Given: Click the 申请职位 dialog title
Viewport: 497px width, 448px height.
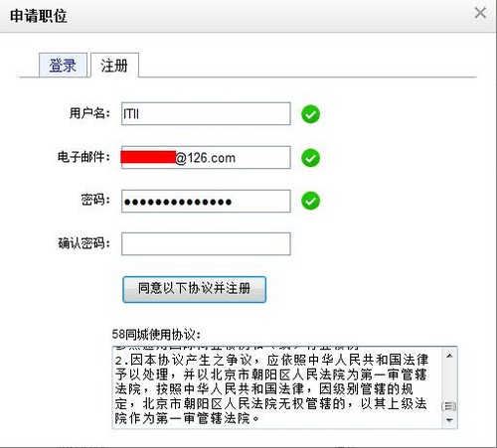Looking at the screenshot, I should point(39,16).
